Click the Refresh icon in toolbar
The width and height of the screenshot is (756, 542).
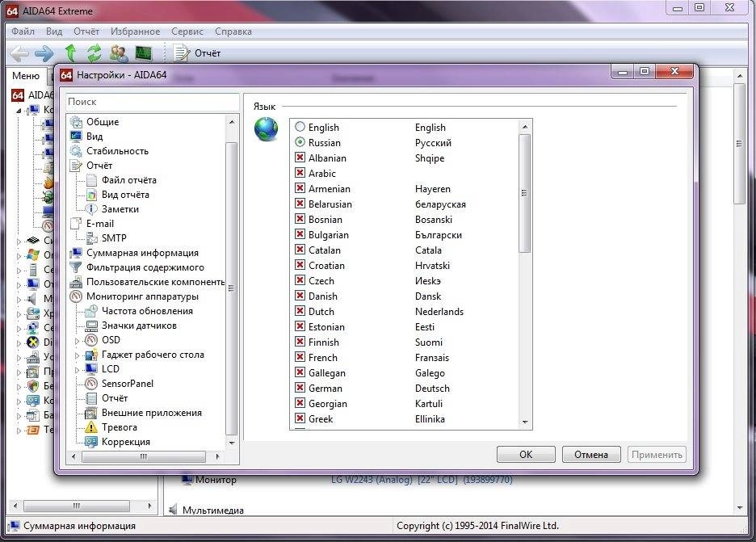point(94,53)
